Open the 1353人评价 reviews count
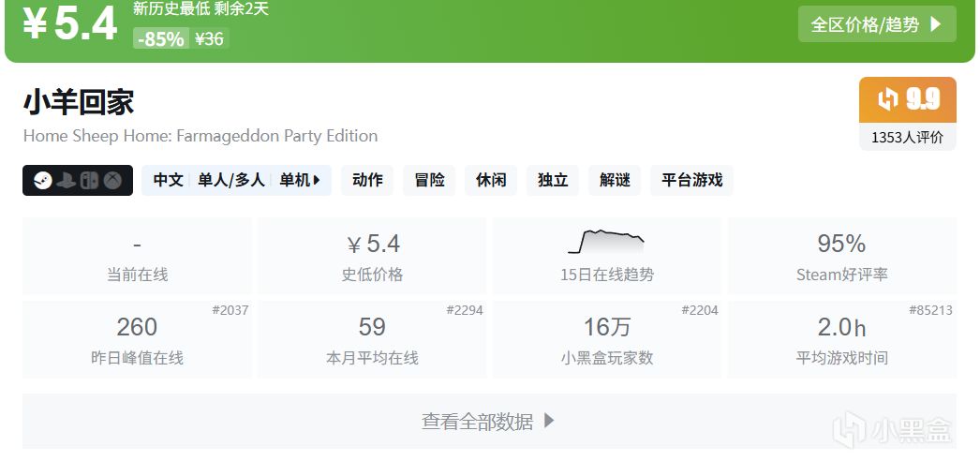 coord(908,137)
